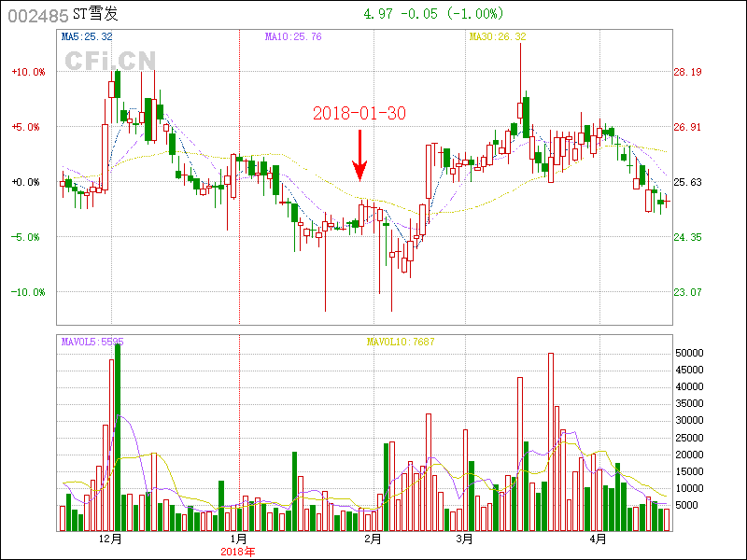Click the 4月 month axis label
Image resolution: width=747 pixels, height=560 pixels.
point(599,539)
